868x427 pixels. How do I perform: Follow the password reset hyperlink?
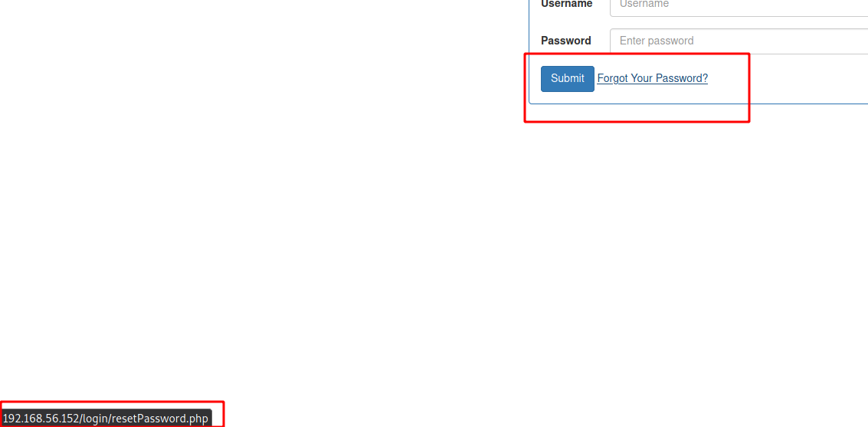pos(652,79)
